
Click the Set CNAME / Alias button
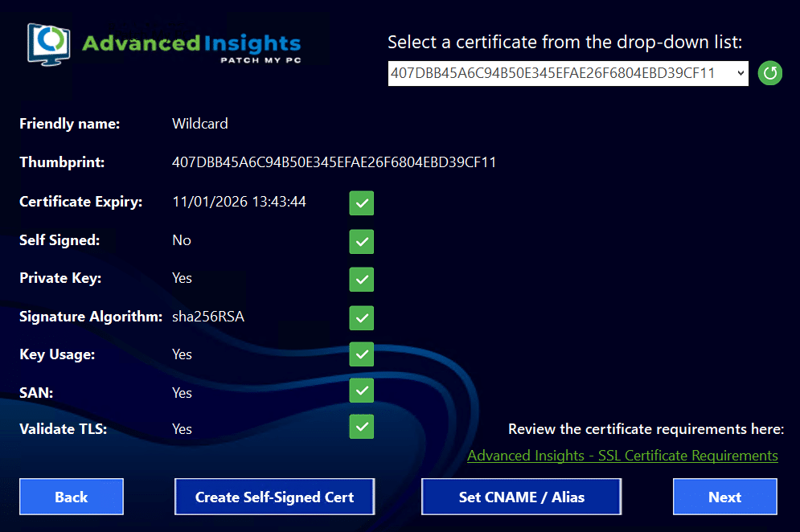coord(521,497)
